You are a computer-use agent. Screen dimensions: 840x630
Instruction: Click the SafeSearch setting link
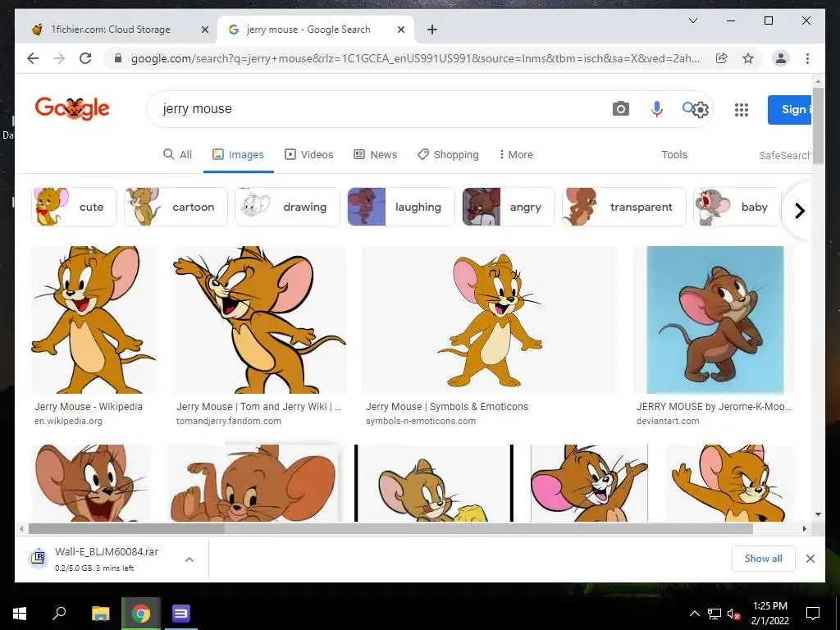coord(785,155)
